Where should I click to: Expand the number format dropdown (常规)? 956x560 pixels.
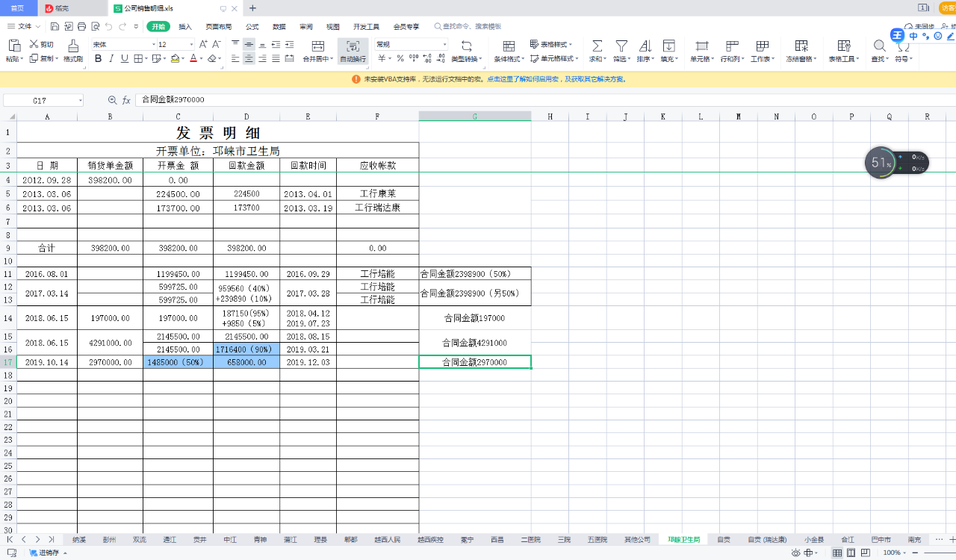point(444,45)
